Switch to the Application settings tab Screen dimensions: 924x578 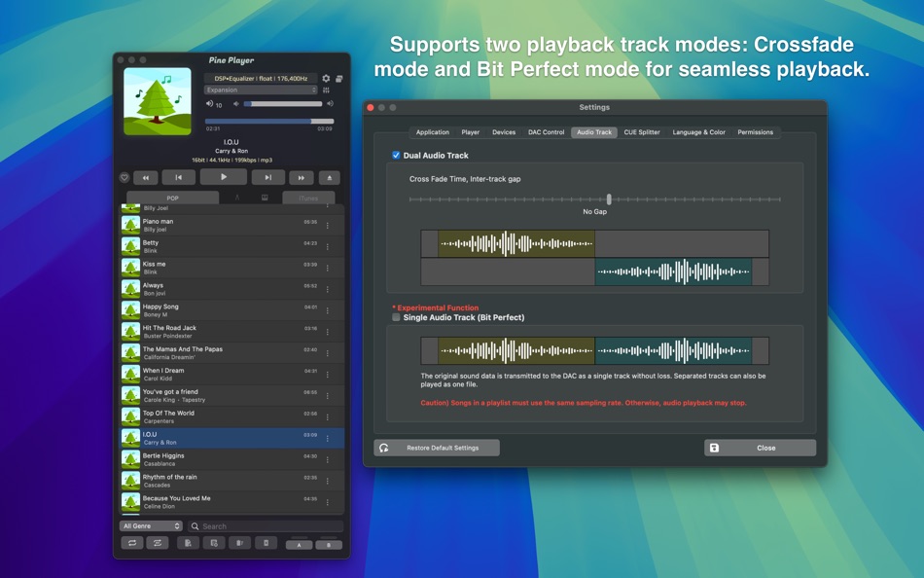433,132
